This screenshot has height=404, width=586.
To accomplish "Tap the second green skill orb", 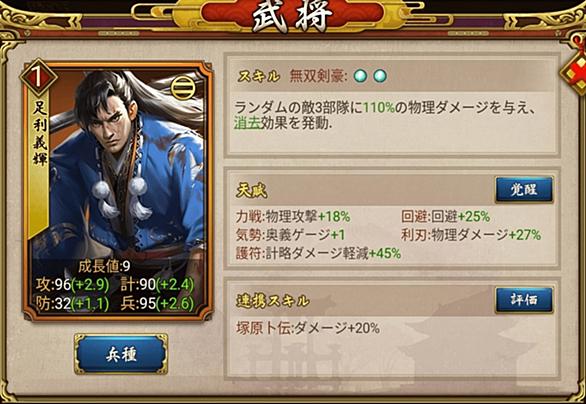I will pyautogui.click(x=379, y=76).
